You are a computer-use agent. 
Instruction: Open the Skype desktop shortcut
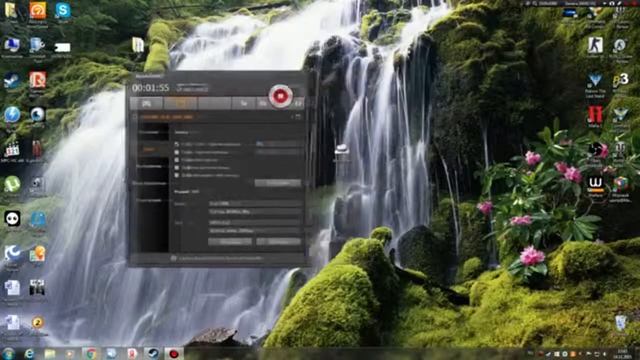pos(63,11)
